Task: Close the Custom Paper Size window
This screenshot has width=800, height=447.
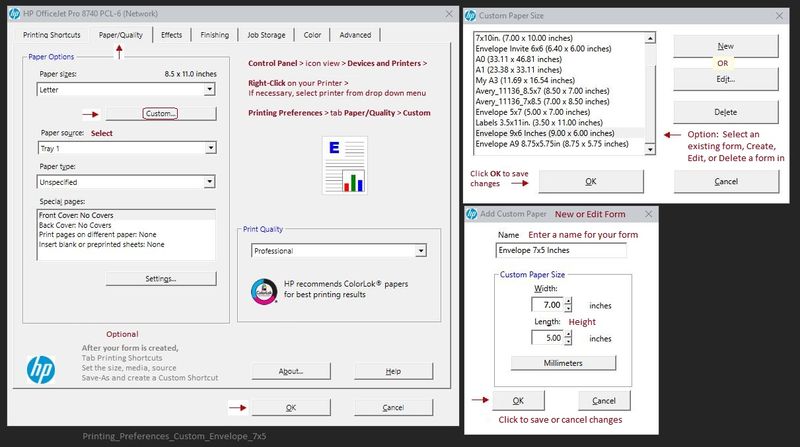Action: click(x=779, y=16)
